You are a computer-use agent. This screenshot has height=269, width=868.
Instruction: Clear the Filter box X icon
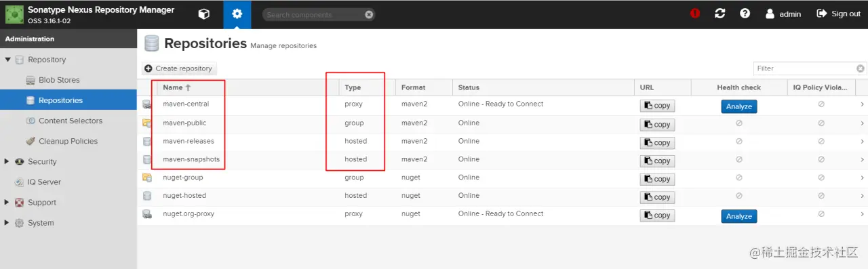(861, 68)
